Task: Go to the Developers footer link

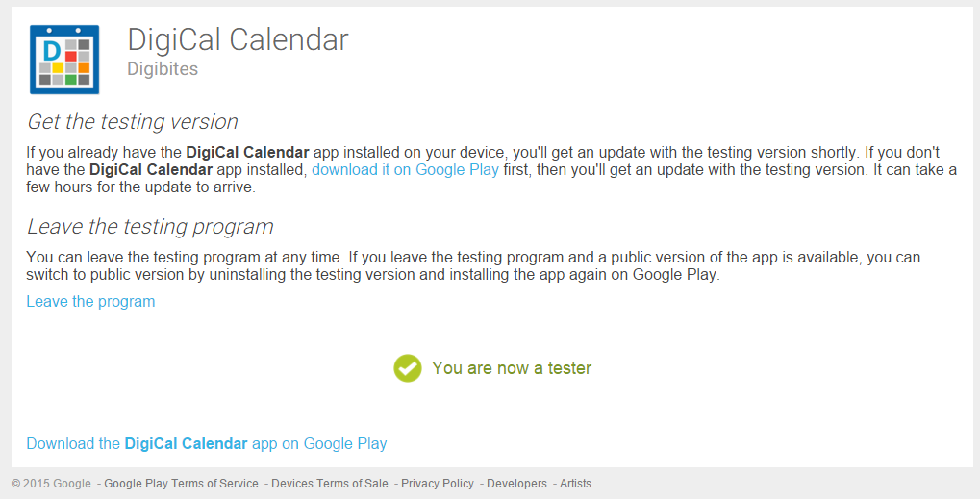Action: (x=516, y=484)
